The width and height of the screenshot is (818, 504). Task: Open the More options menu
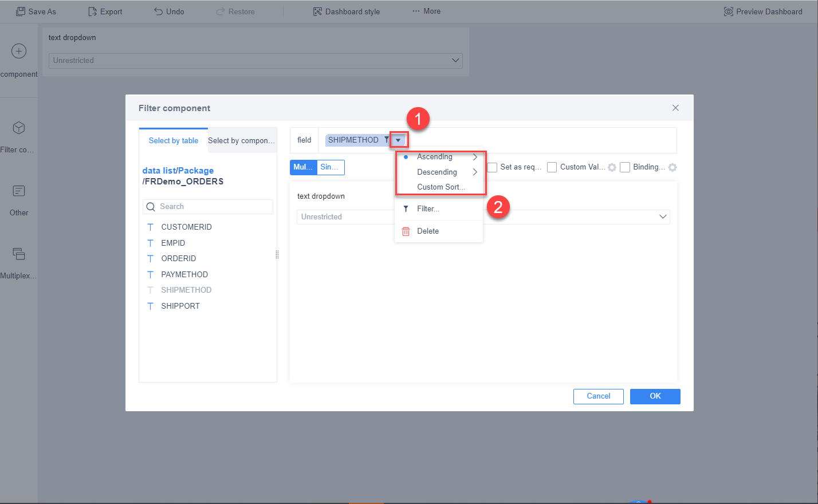click(x=427, y=11)
